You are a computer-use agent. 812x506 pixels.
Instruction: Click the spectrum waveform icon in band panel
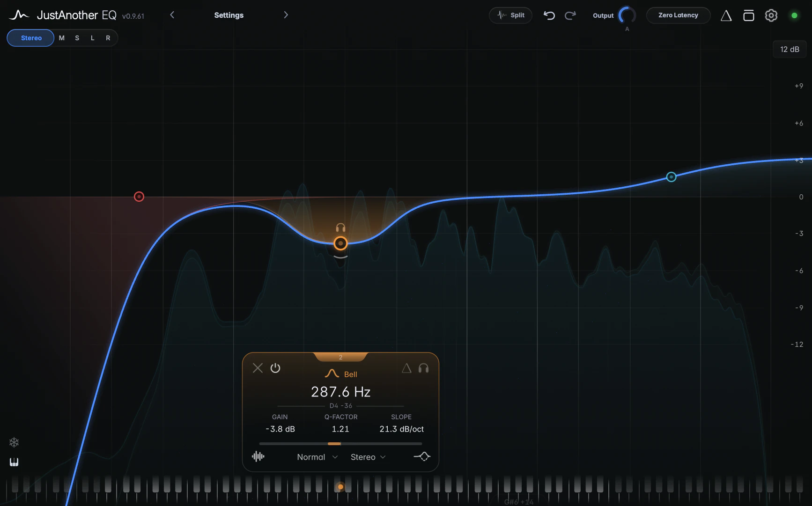[258, 456]
